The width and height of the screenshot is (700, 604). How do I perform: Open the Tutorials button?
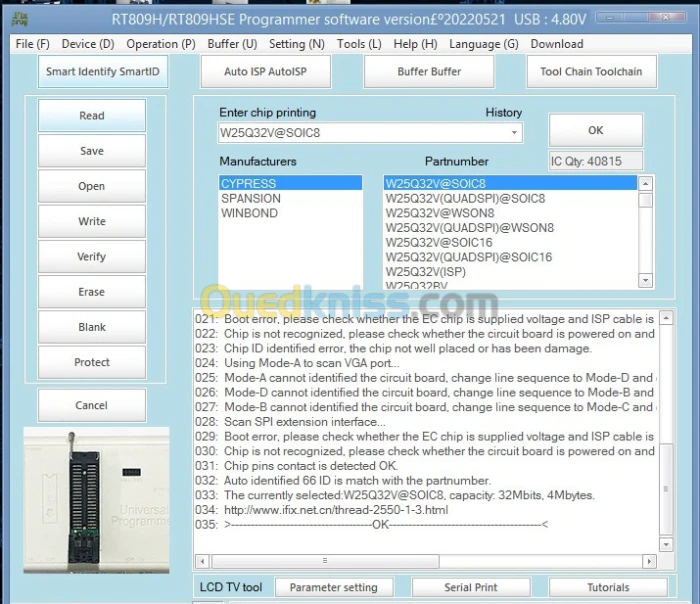click(608, 587)
